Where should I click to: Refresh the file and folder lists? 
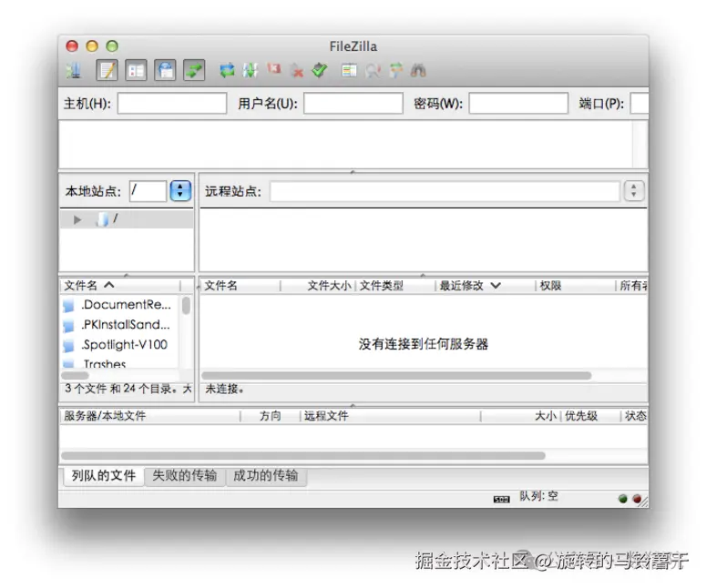(x=228, y=70)
